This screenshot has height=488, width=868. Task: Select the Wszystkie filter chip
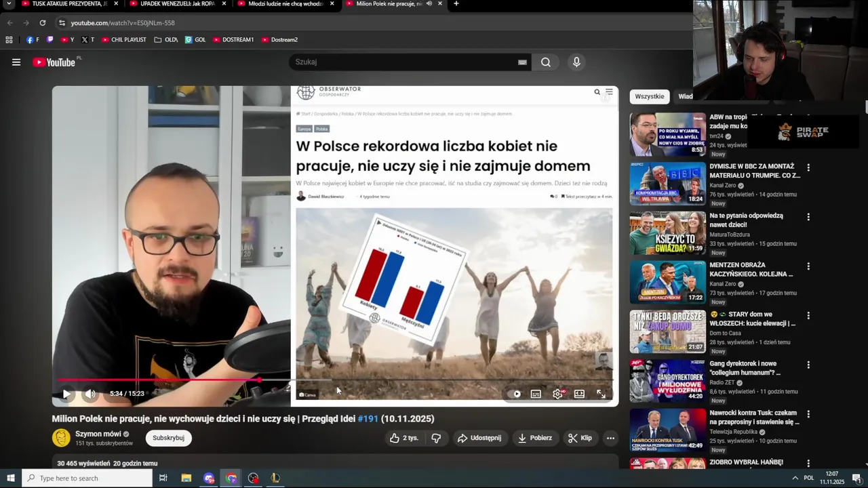coord(649,96)
